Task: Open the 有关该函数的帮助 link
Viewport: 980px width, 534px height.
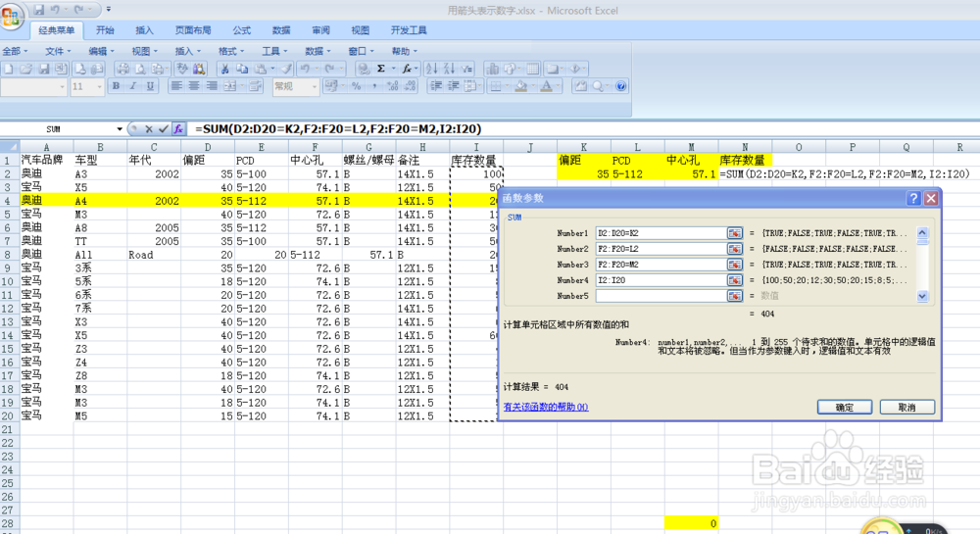Action: [546, 407]
